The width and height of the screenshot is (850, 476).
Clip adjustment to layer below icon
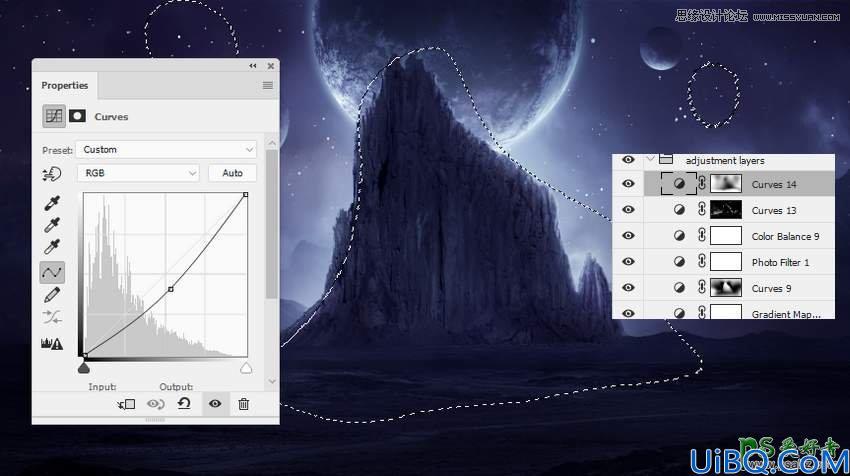click(x=126, y=404)
